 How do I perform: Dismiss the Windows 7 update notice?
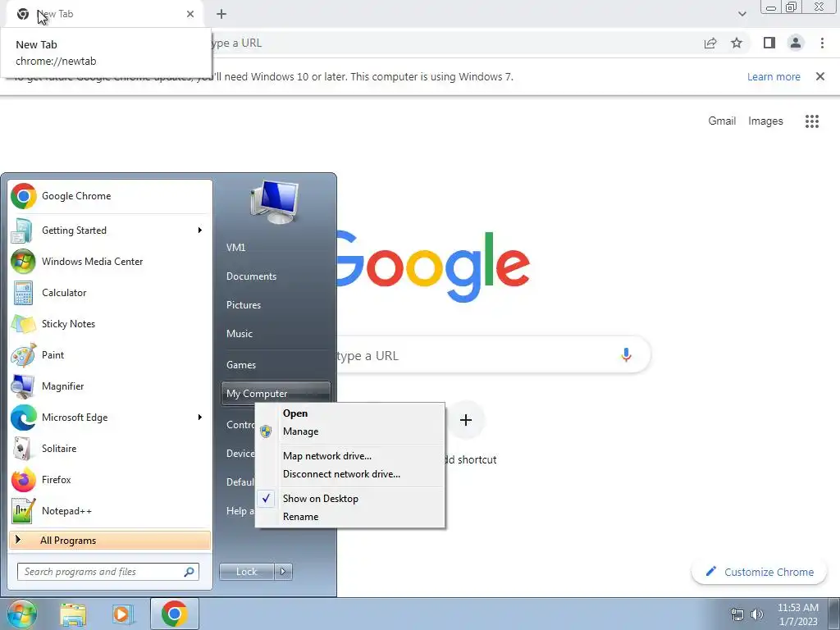point(820,76)
